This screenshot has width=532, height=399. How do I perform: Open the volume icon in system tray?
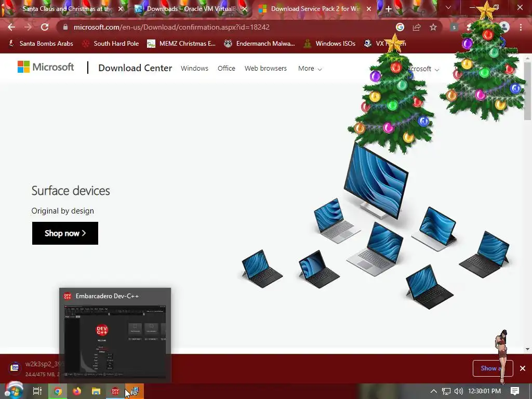pyautogui.click(x=458, y=391)
